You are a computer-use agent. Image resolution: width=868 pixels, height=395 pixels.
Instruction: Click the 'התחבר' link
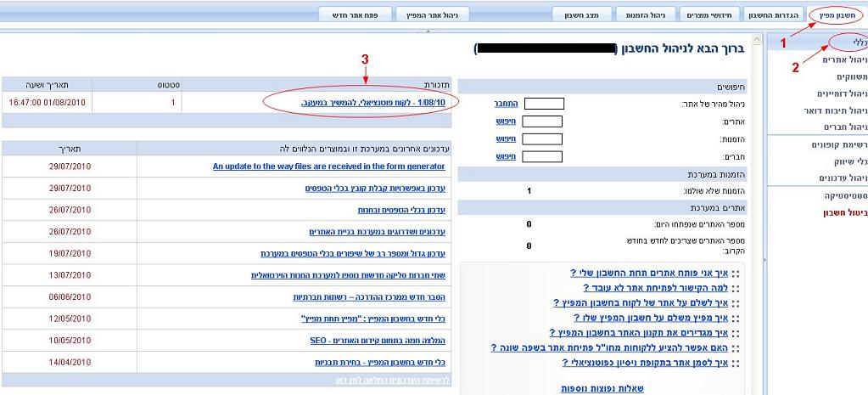coord(505,104)
